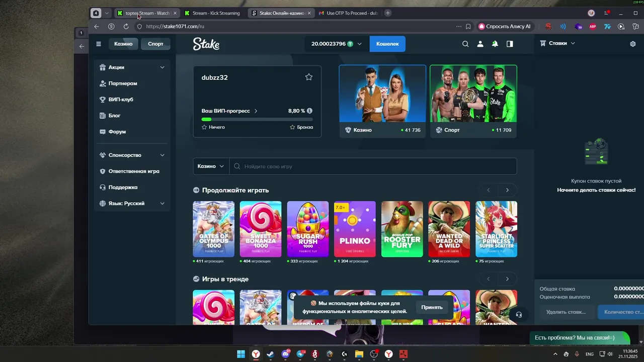Open the AdBlock Plus extension
644x362 pixels.
tap(593, 26)
